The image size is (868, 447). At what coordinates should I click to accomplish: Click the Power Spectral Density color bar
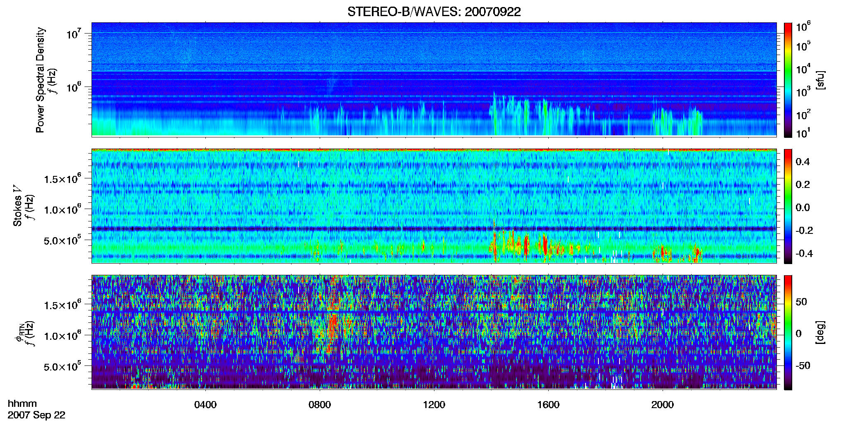point(788,80)
